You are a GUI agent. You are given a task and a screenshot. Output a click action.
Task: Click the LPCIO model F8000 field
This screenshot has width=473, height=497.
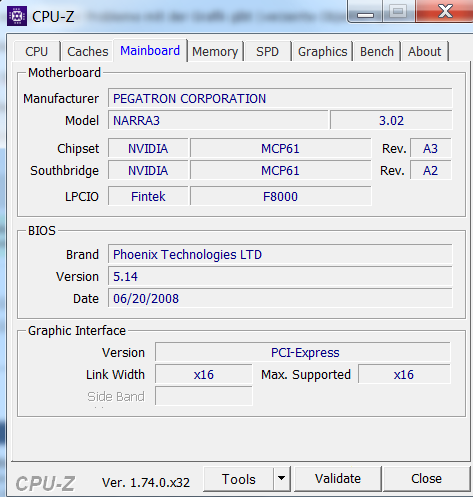(280, 196)
